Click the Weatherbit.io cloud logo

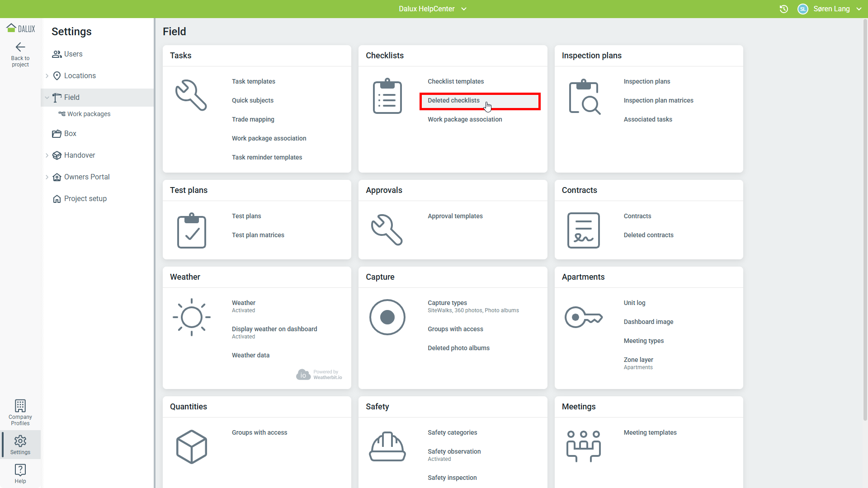coord(303,375)
